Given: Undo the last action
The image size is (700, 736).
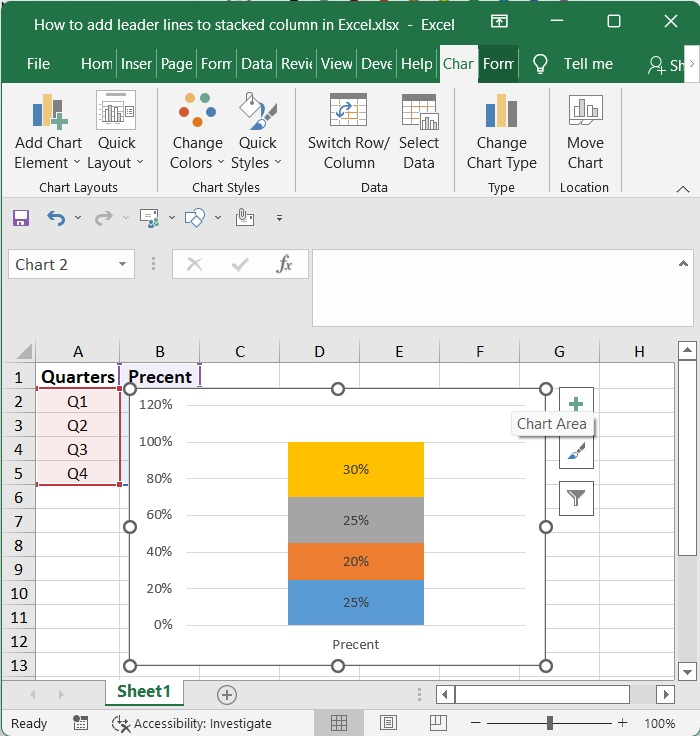Looking at the screenshot, I should click(56, 218).
